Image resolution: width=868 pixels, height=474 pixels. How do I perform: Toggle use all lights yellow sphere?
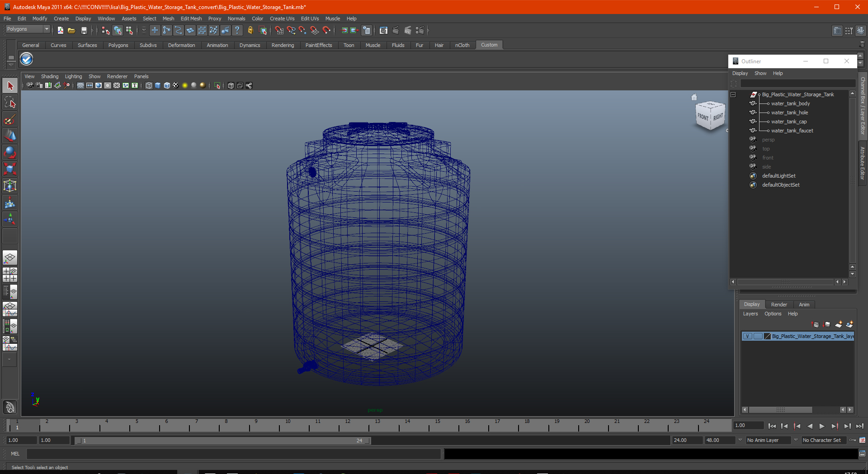tap(185, 85)
